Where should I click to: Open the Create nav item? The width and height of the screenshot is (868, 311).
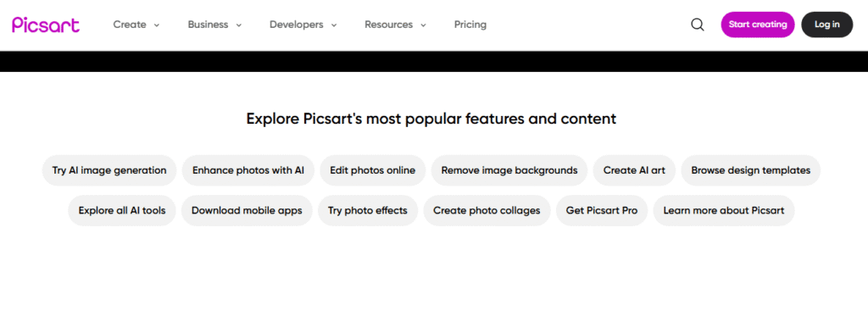click(x=130, y=25)
